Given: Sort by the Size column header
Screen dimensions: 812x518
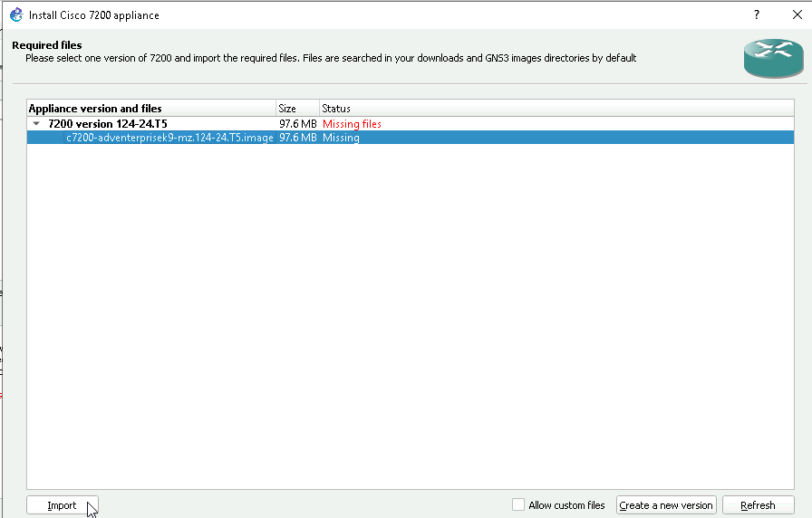Looking at the screenshot, I should pos(298,108).
